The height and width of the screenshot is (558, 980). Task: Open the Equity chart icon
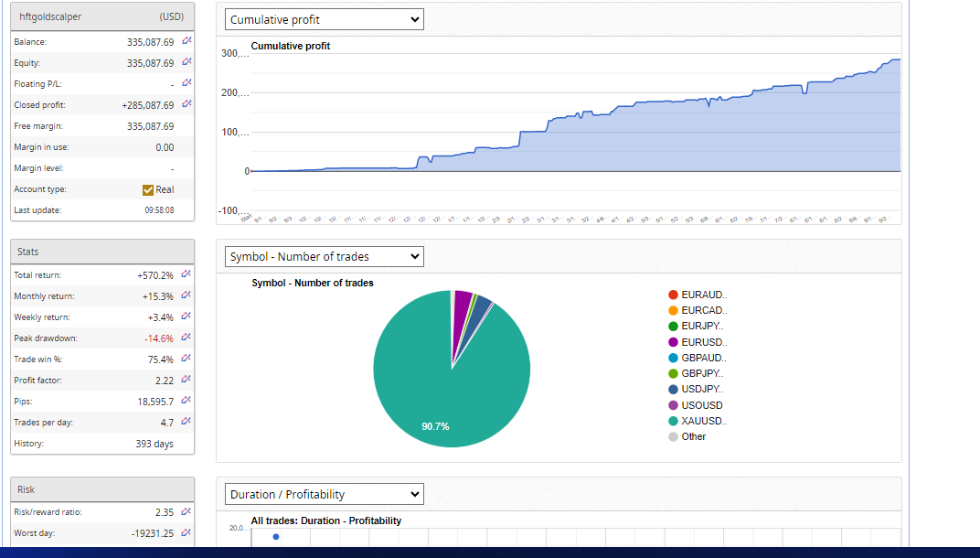(x=186, y=62)
